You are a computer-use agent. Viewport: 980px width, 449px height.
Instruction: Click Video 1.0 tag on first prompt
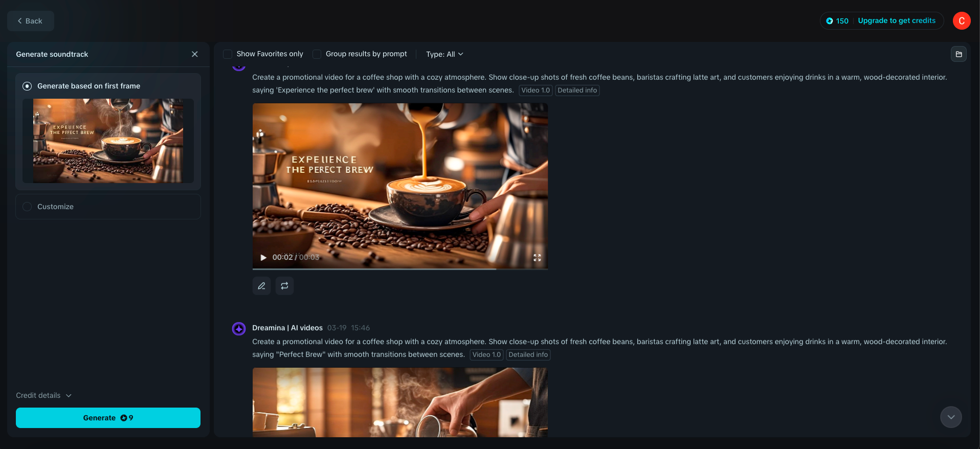[536, 91]
